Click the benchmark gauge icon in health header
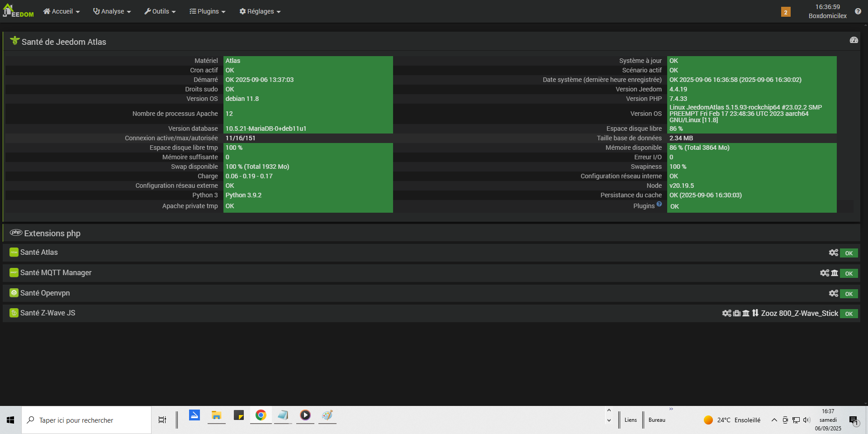This screenshot has height=434, width=868. pyautogui.click(x=854, y=40)
